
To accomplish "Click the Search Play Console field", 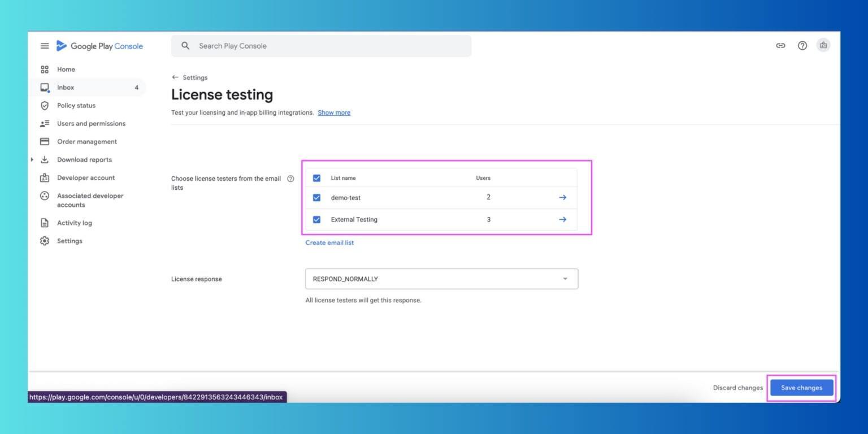I will pyautogui.click(x=321, y=46).
